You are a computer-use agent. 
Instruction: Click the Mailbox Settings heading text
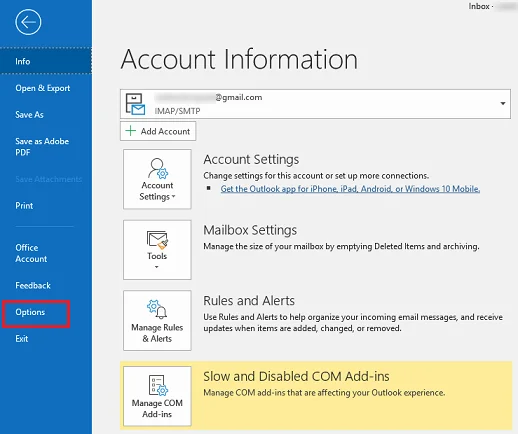tap(250, 230)
